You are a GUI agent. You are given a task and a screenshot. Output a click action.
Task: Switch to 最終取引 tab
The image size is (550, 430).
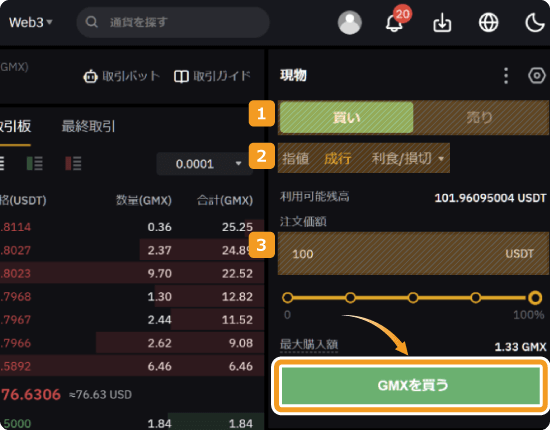(88, 126)
